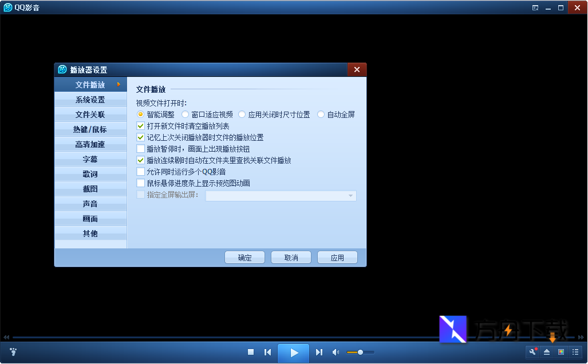
Task: Adjust the volume slider
Action: [360, 352]
